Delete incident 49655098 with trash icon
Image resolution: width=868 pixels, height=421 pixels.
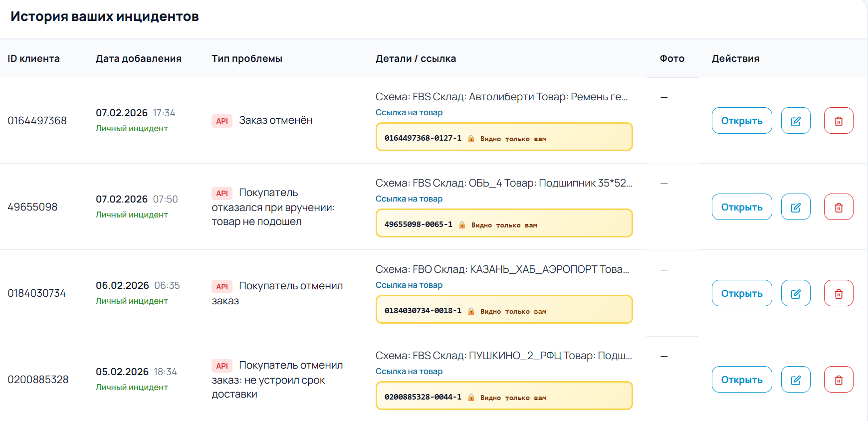(839, 207)
